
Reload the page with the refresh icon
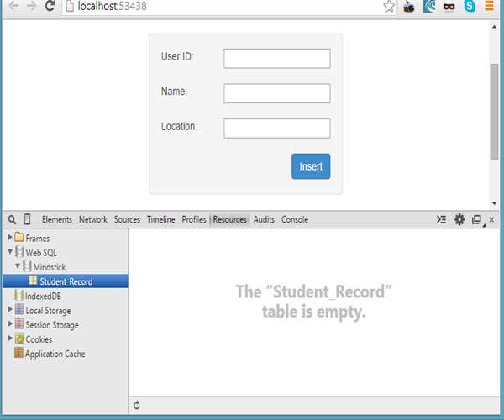(50, 7)
